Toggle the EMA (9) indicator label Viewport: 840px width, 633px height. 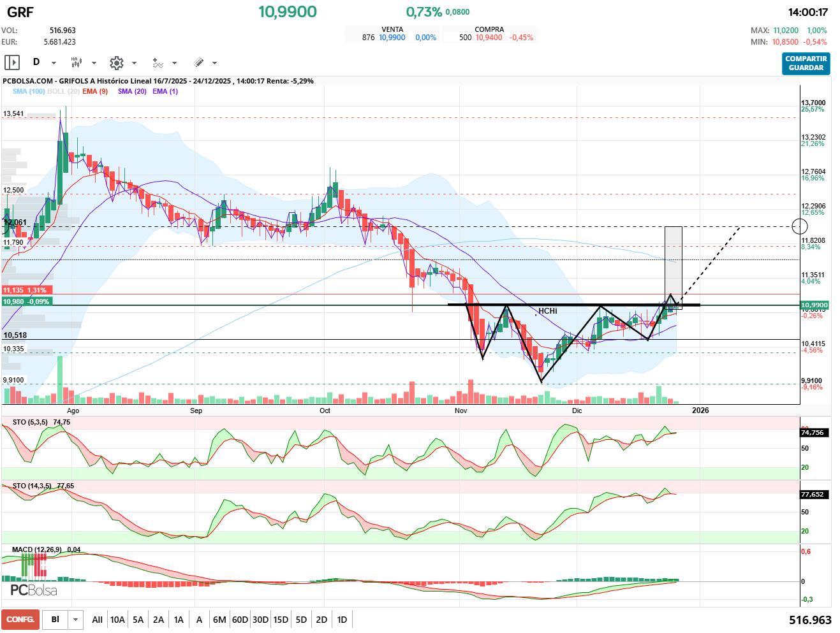click(95, 91)
